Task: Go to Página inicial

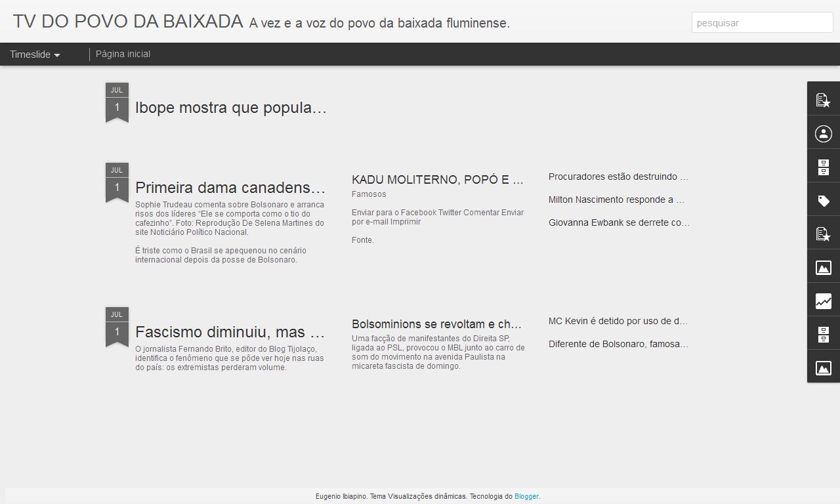Action: (123, 54)
